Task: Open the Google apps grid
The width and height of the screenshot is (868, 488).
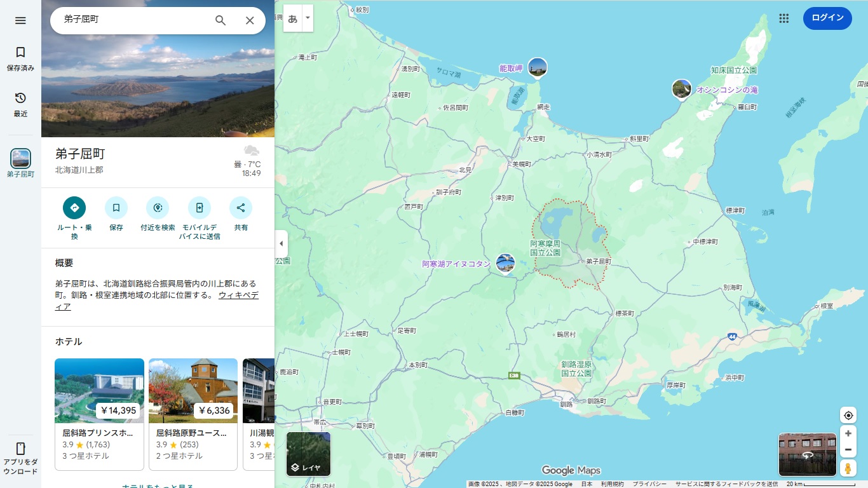Action: [x=783, y=18]
